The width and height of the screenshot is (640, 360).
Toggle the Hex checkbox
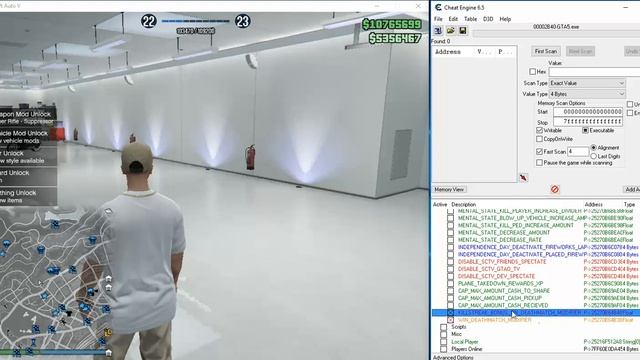(x=532, y=71)
